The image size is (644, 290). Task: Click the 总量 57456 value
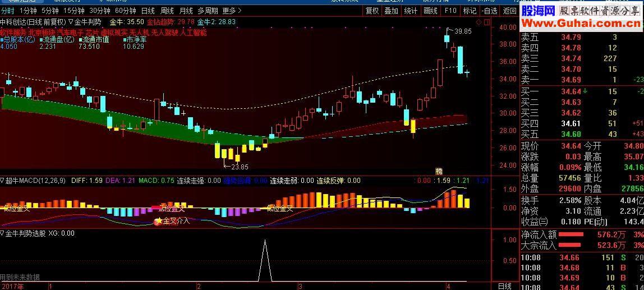tap(570, 178)
